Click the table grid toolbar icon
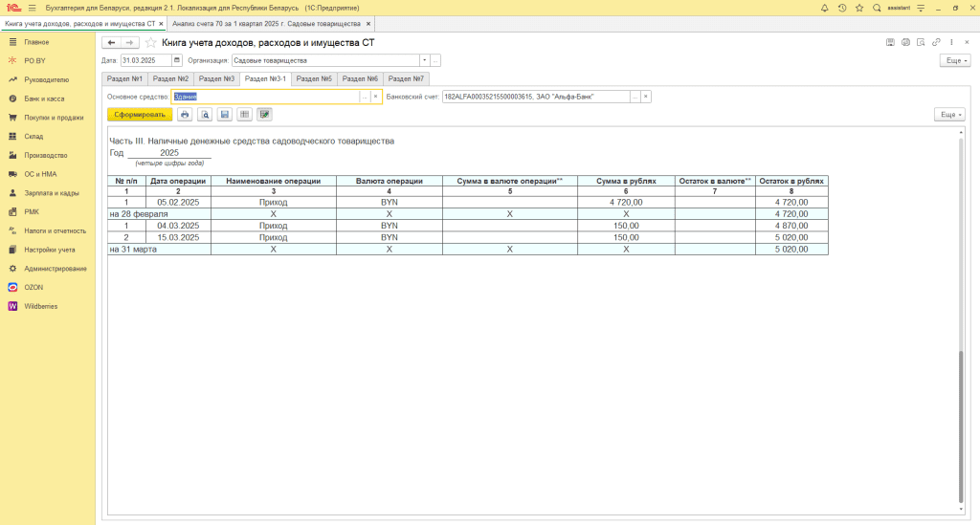Viewport: 980px width, 525px height. 244,114
